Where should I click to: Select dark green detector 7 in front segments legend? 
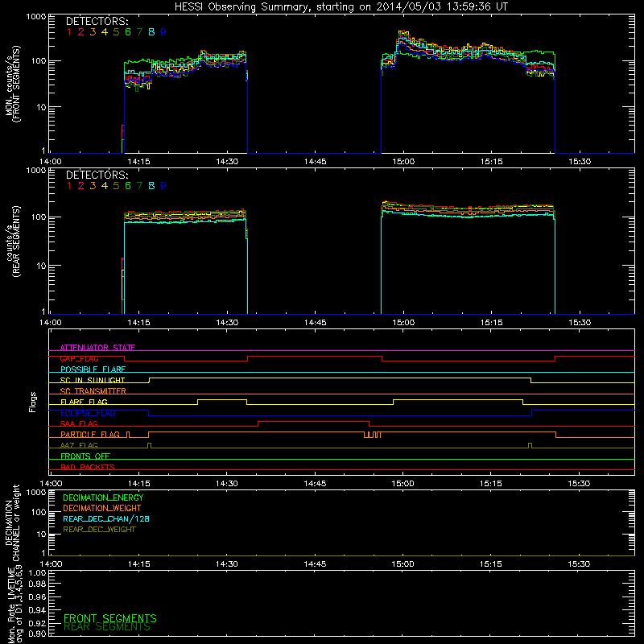(x=139, y=32)
